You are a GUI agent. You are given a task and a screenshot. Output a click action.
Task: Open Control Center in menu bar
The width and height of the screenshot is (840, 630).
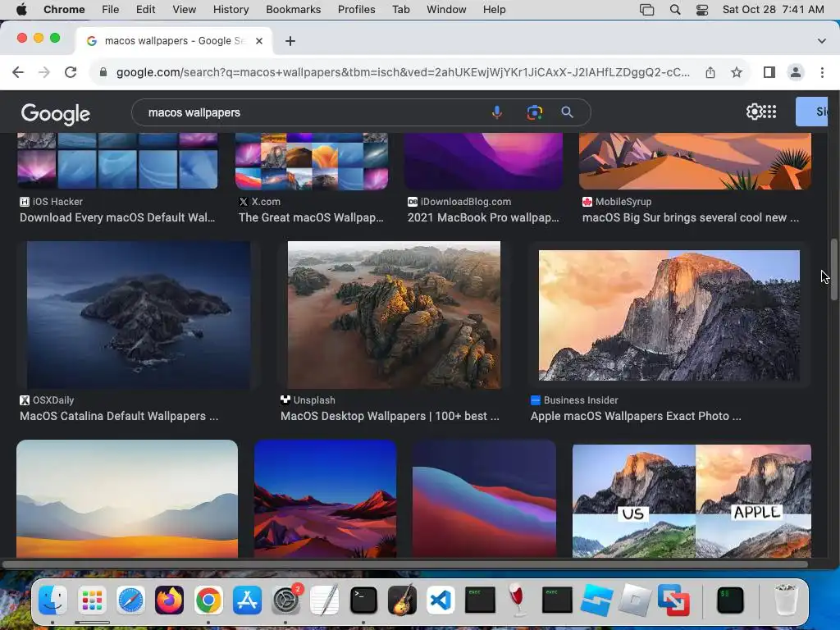702,10
